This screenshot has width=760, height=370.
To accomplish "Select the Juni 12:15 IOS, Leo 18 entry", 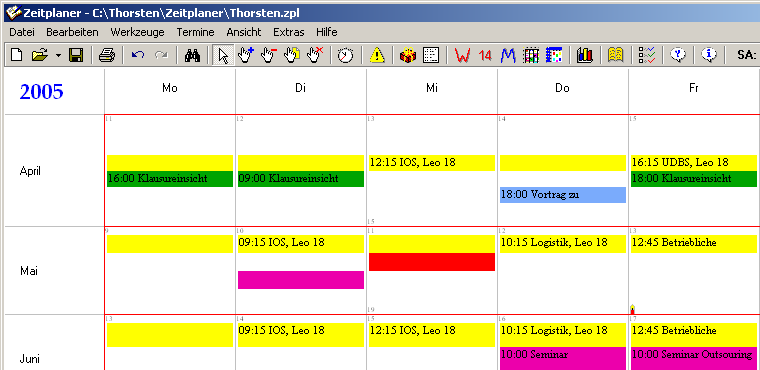I will pyautogui.click(x=432, y=335).
